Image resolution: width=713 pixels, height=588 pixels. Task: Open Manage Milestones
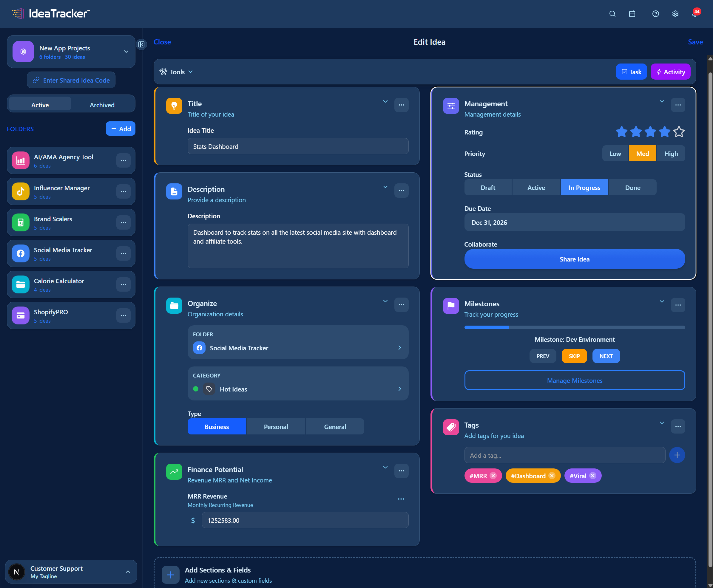tap(574, 380)
